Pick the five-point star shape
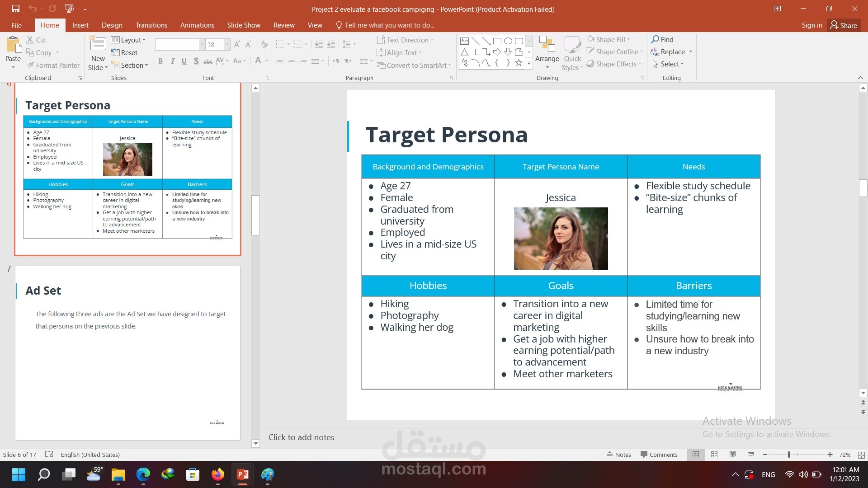The image size is (868, 488). (519, 63)
